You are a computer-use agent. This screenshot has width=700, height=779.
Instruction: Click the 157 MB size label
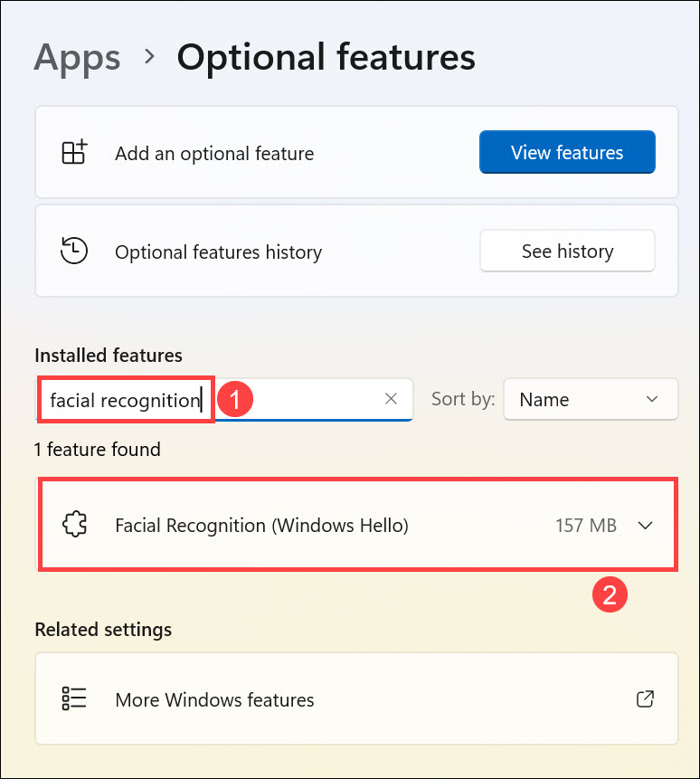point(585,525)
